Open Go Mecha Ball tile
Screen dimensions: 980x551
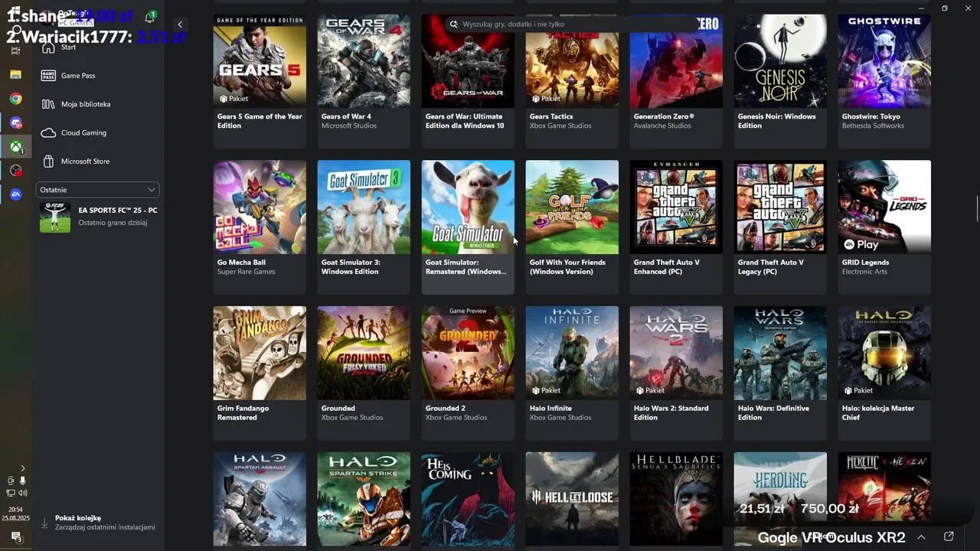(260, 227)
